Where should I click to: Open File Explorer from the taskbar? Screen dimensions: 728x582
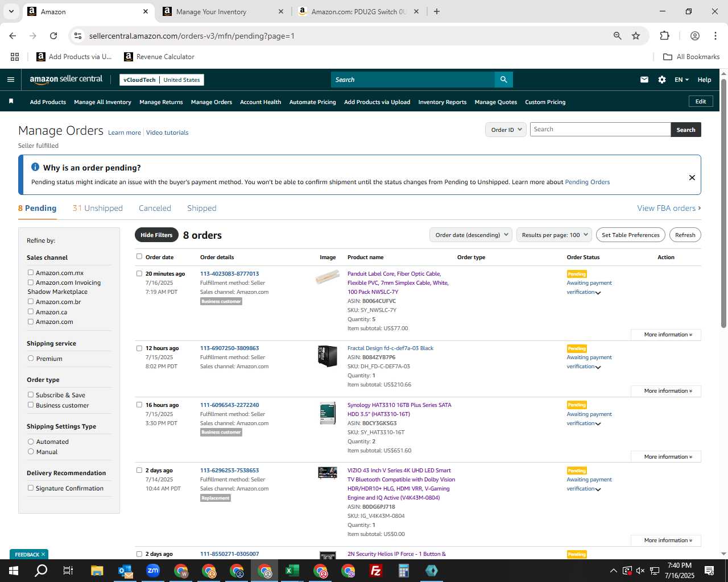click(97, 571)
